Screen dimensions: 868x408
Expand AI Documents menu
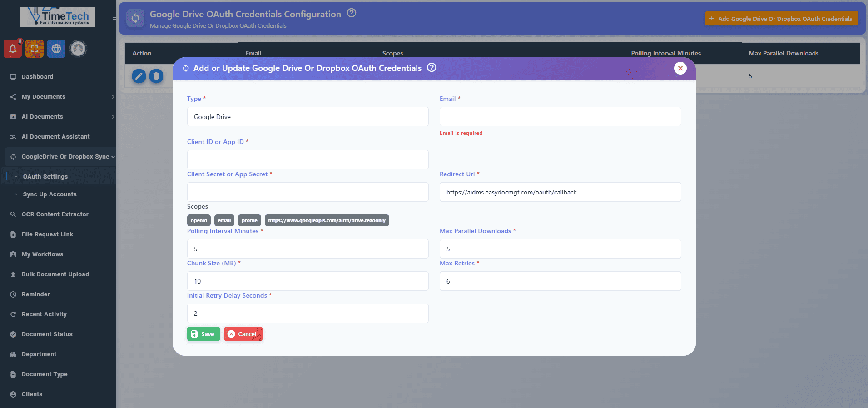[x=59, y=116]
